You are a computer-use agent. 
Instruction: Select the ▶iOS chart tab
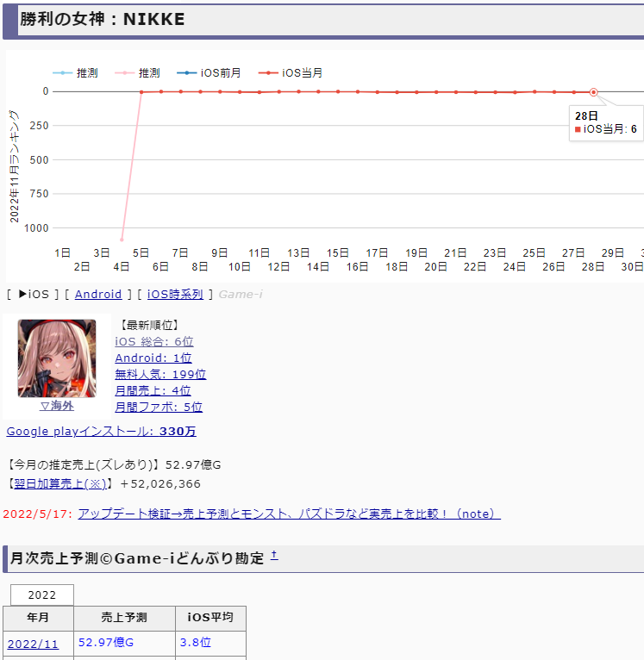point(34,294)
